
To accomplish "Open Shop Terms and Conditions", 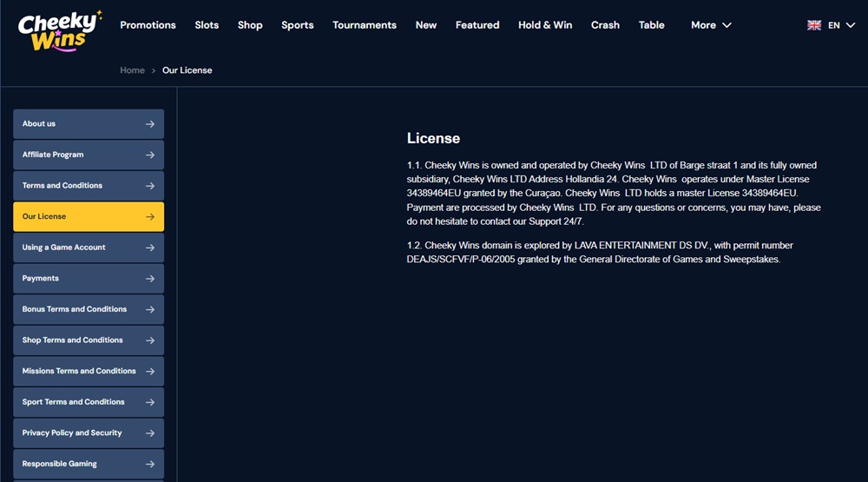I will pyautogui.click(x=89, y=340).
